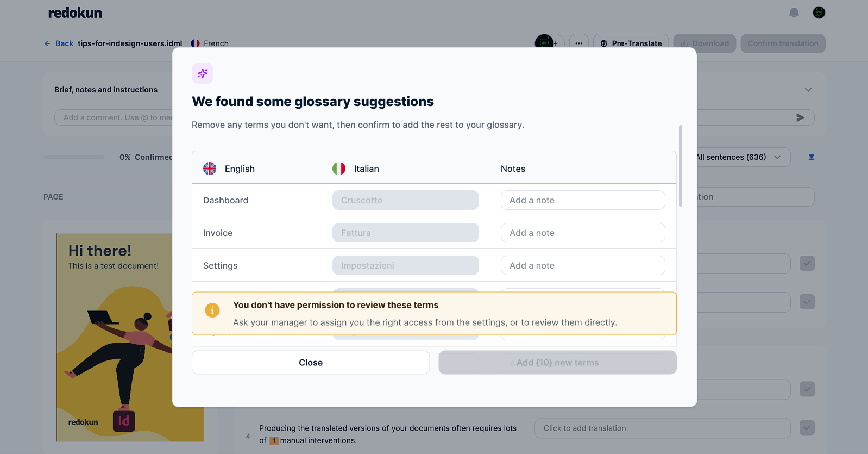Image resolution: width=868 pixels, height=454 pixels.
Task: Click the send comment arrow icon
Action: pyautogui.click(x=800, y=117)
